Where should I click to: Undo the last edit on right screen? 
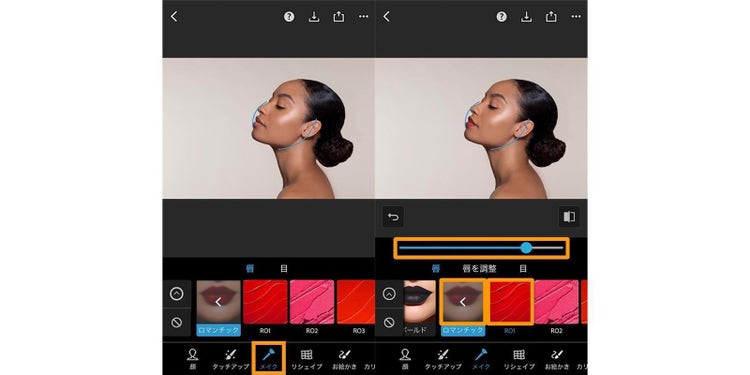tap(393, 217)
